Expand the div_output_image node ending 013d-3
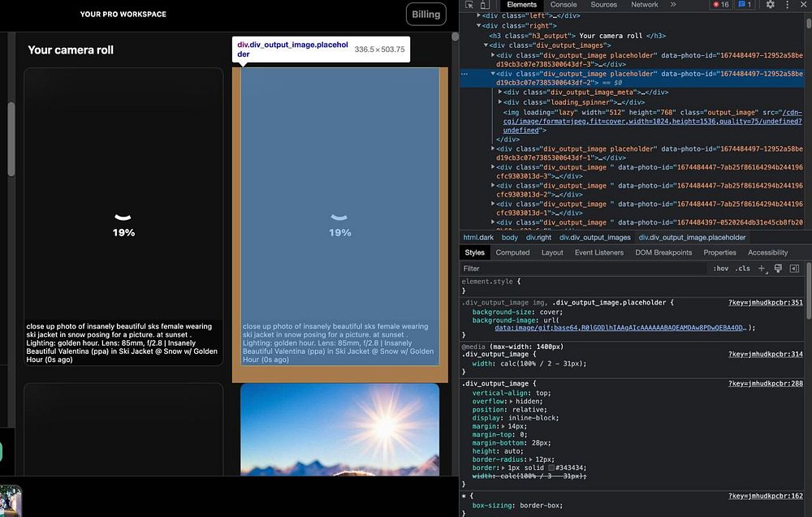The height and width of the screenshot is (517, 812). pos(493,168)
